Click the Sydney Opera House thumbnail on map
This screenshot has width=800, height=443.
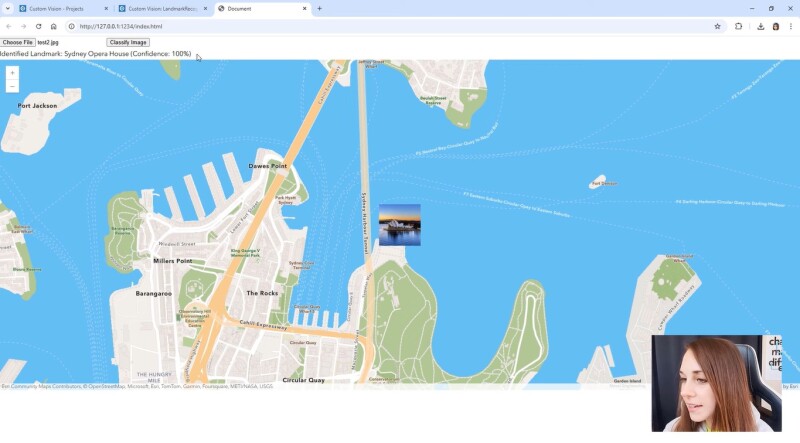(x=399, y=225)
